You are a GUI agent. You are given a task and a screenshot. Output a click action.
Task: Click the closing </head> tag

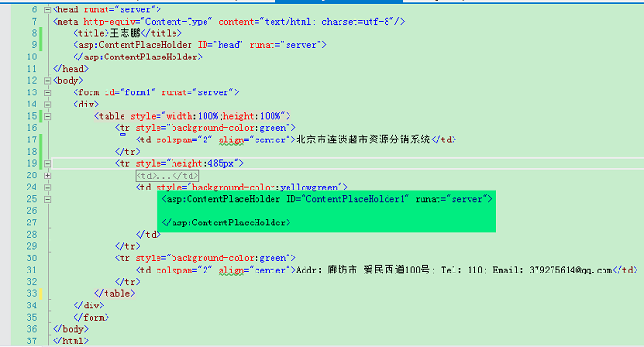pyautogui.click(x=71, y=69)
